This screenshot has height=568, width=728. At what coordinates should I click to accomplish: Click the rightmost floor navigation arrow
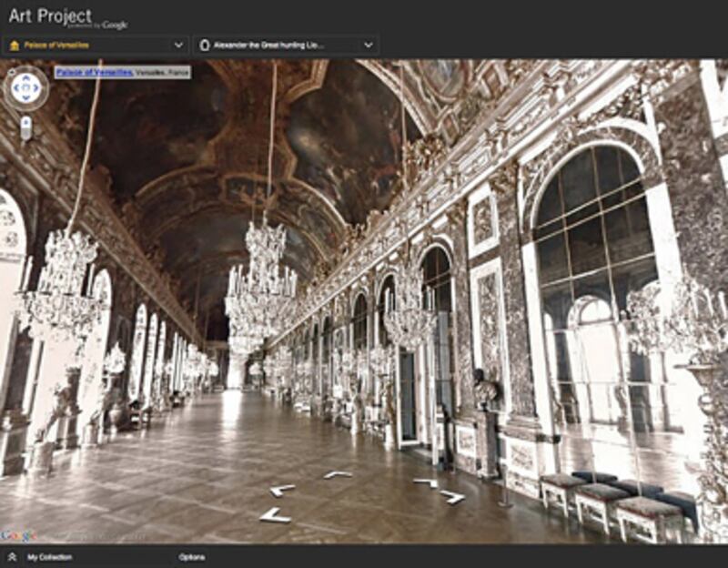[x=452, y=496]
